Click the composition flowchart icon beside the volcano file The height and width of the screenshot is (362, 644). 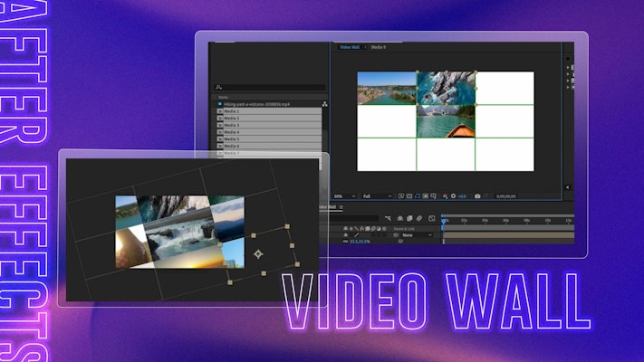(324, 104)
